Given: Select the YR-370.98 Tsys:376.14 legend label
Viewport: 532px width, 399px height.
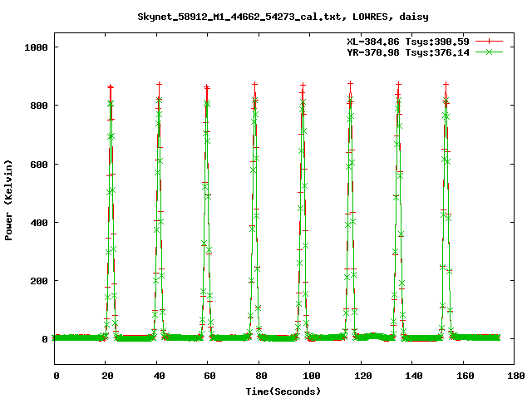Looking at the screenshot, I should 408,52.
